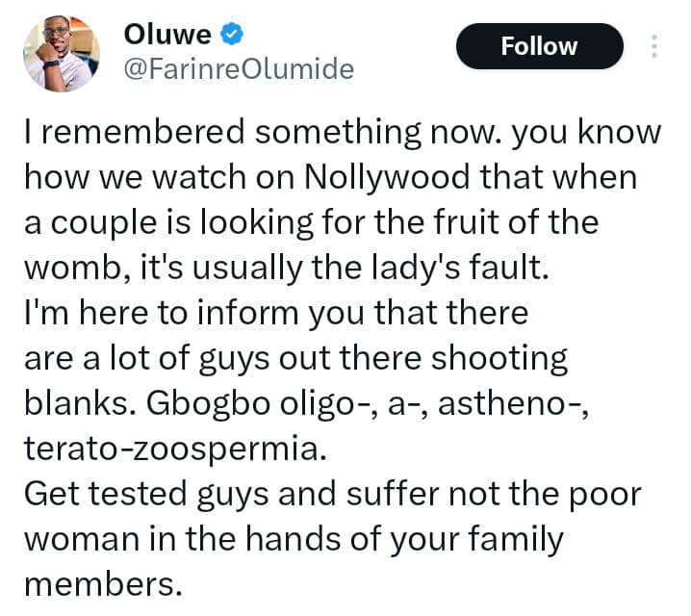This screenshot has height=616, width=691.
Task: Click the line 'I'm here to inform you'
Action: point(276,313)
